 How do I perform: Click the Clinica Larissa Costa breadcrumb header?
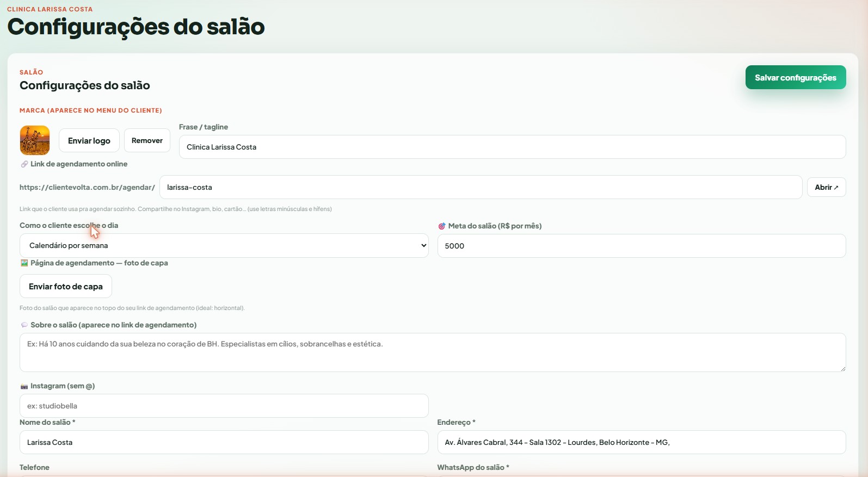click(x=50, y=9)
